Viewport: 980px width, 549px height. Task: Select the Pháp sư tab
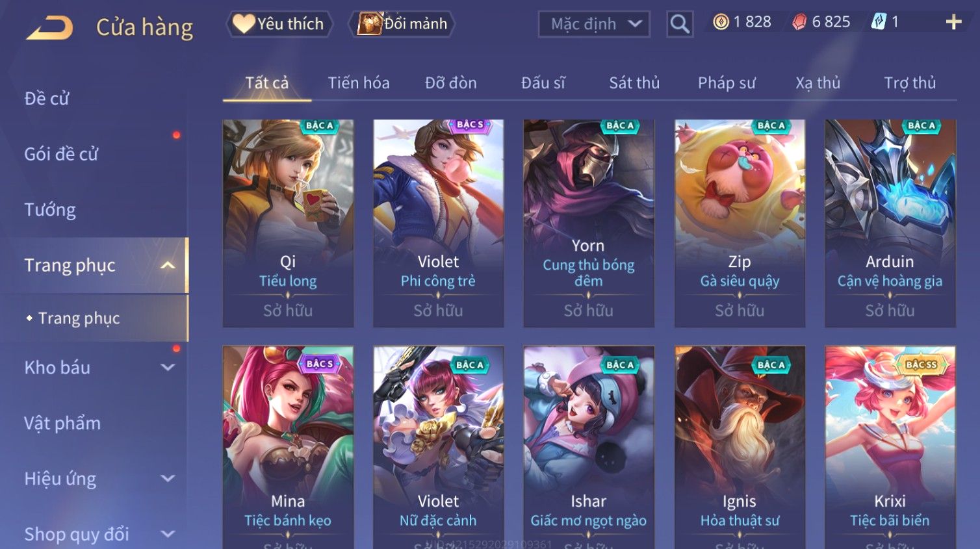pos(727,83)
